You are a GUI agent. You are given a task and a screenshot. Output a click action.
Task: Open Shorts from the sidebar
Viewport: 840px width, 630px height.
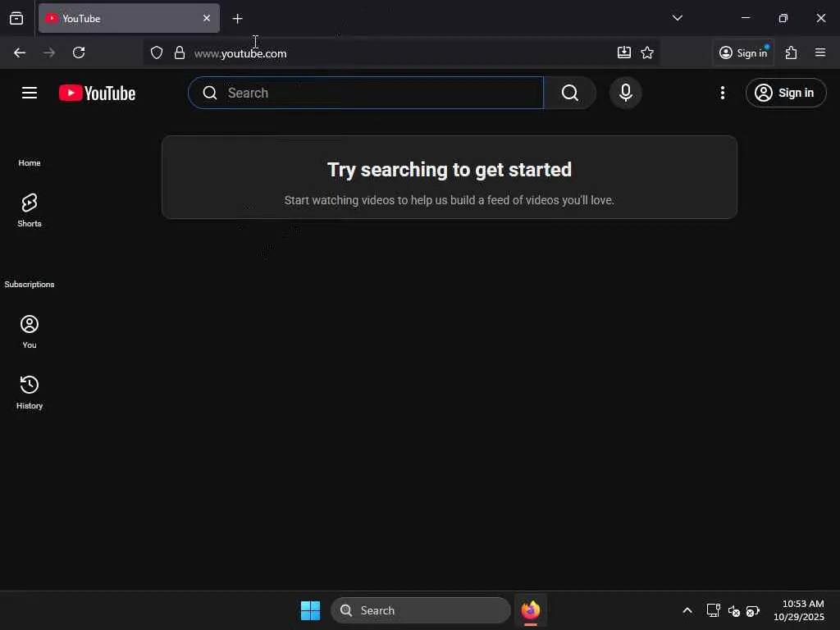tap(30, 210)
